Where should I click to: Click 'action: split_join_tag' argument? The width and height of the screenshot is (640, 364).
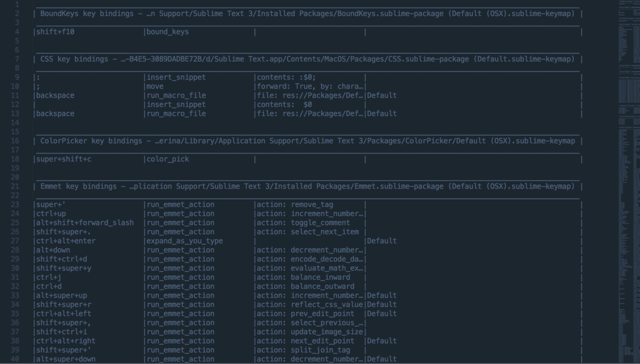click(304, 350)
